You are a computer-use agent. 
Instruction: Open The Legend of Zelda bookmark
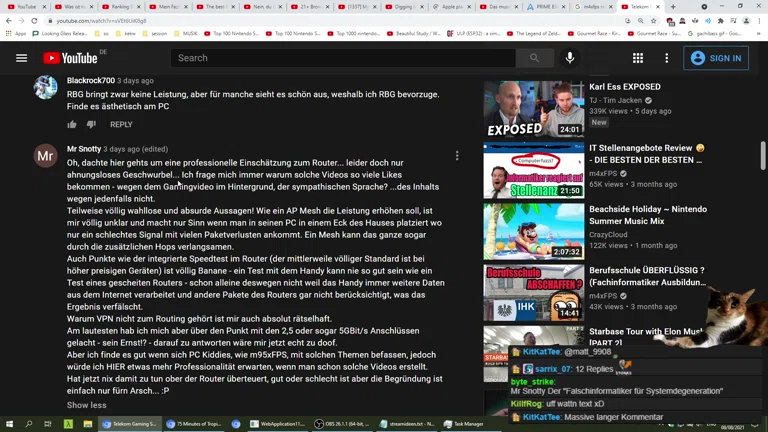(x=535, y=33)
